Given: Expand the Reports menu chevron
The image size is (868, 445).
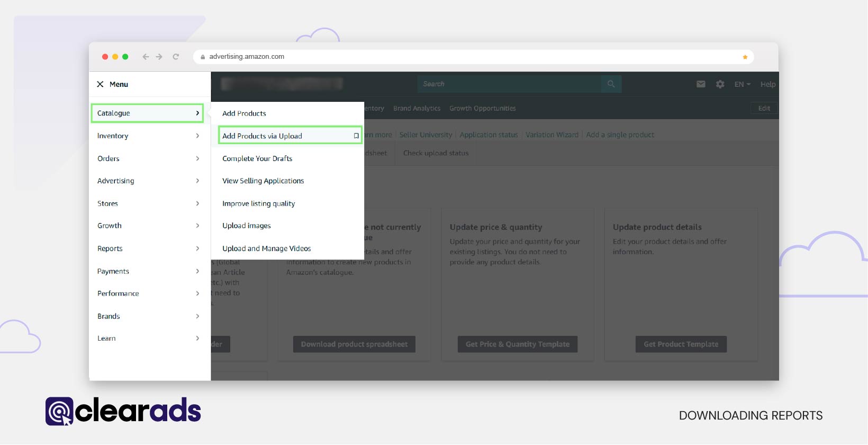Looking at the screenshot, I should 197,248.
